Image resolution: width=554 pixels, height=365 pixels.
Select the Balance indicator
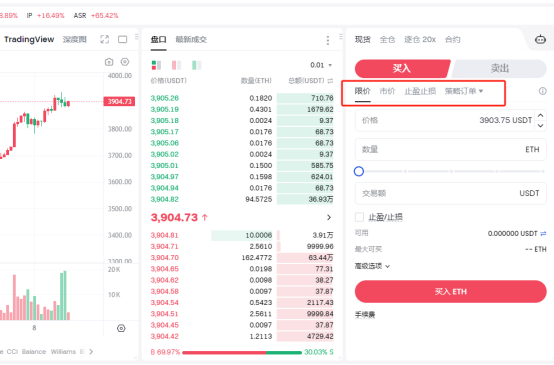pos(34,352)
